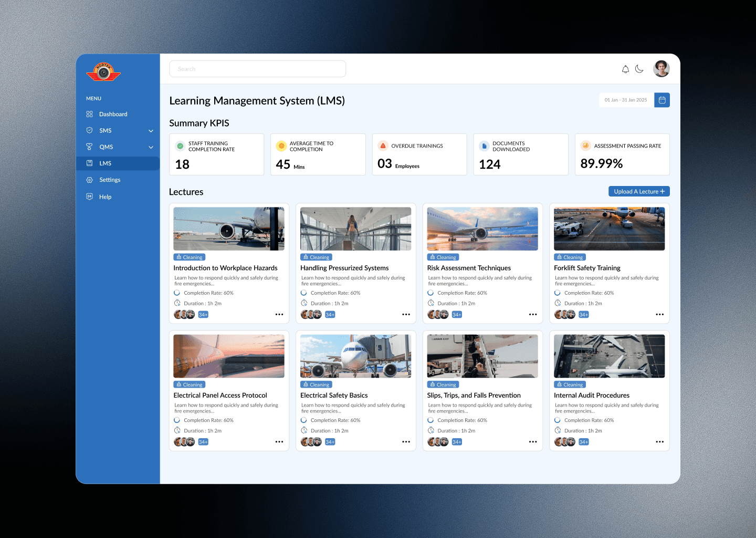Screen dimensions: 756x538
Task: Open more options for Electrical Safety Basics
Action: pyautogui.click(x=406, y=442)
